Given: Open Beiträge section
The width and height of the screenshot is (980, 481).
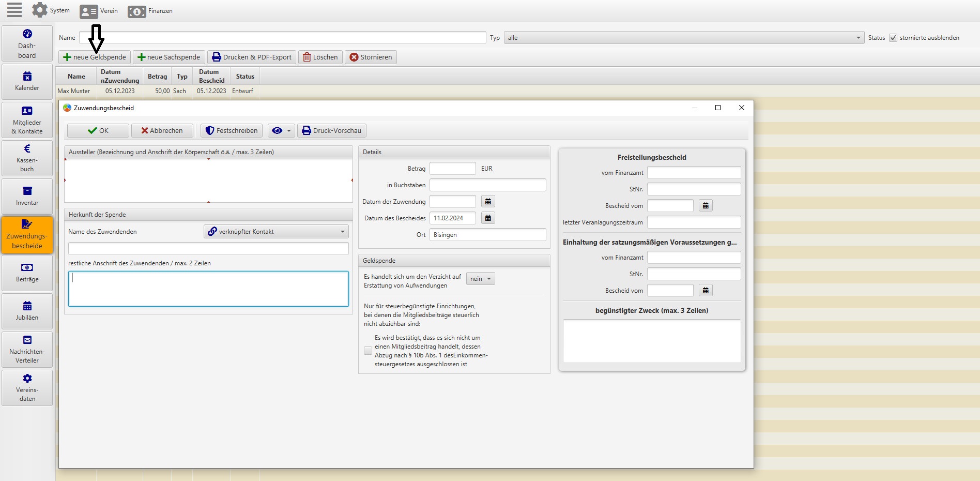Looking at the screenshot, I should (x=27, y=273).
